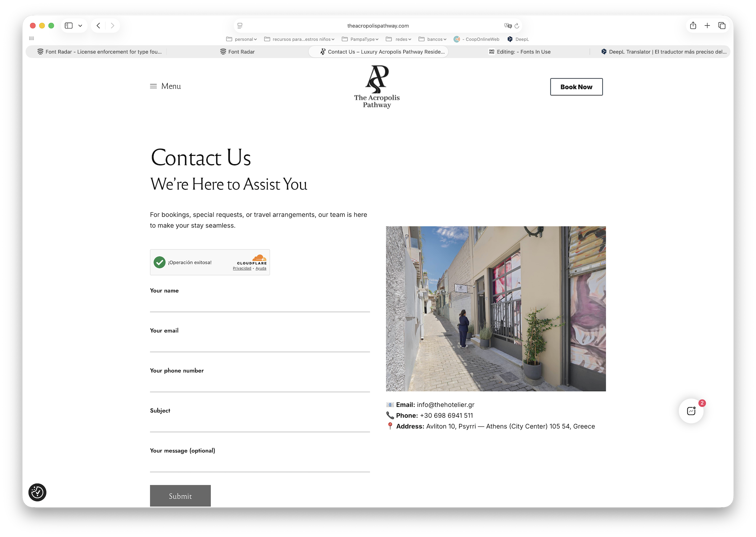
Task: Submit the contact form
Action: [x=180, y=496]
